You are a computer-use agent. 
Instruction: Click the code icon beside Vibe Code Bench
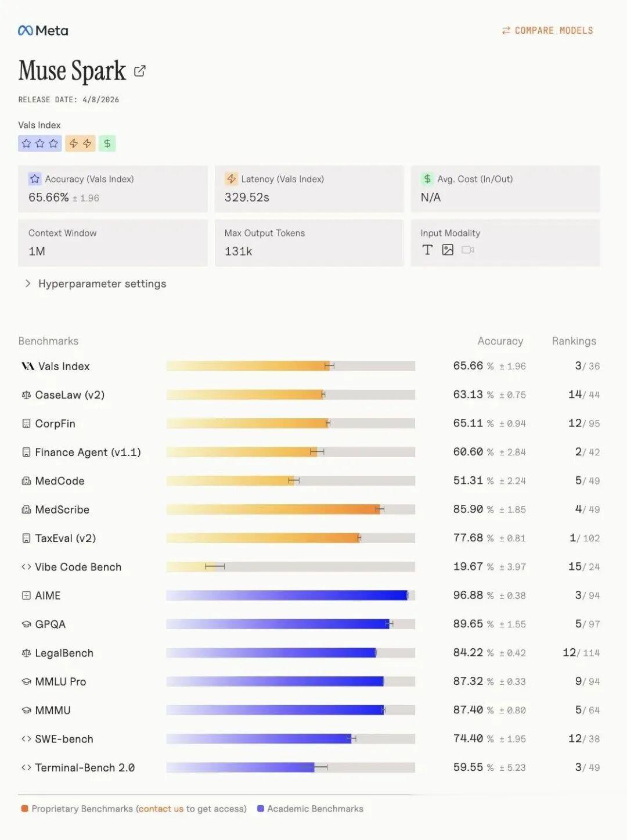(26, 567)
